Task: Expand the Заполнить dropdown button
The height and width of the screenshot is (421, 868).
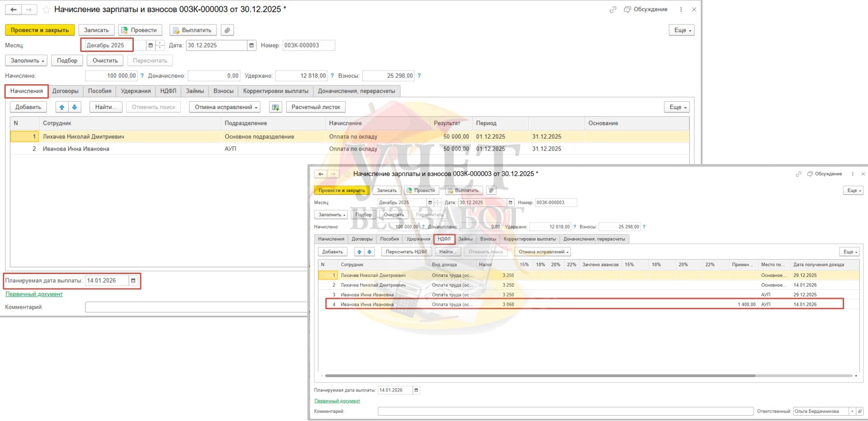Action: (x=28, y=61)
